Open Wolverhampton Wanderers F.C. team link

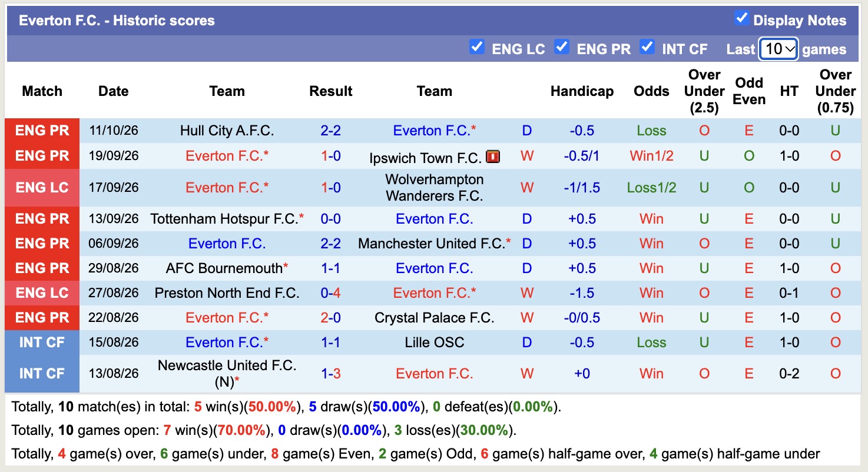[x=435, y=188]
